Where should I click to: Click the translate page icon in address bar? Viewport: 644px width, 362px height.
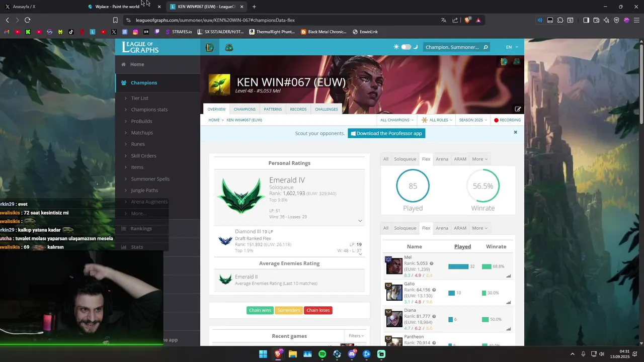click(x=444, y=20)
